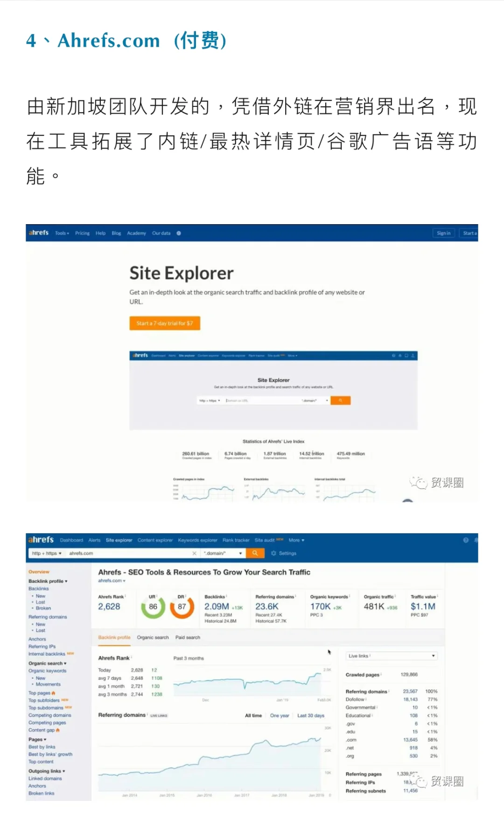Open Competing pages in the sidebar
The height and width of the screenshot is (813, 504).
click(x=47, y=723)
